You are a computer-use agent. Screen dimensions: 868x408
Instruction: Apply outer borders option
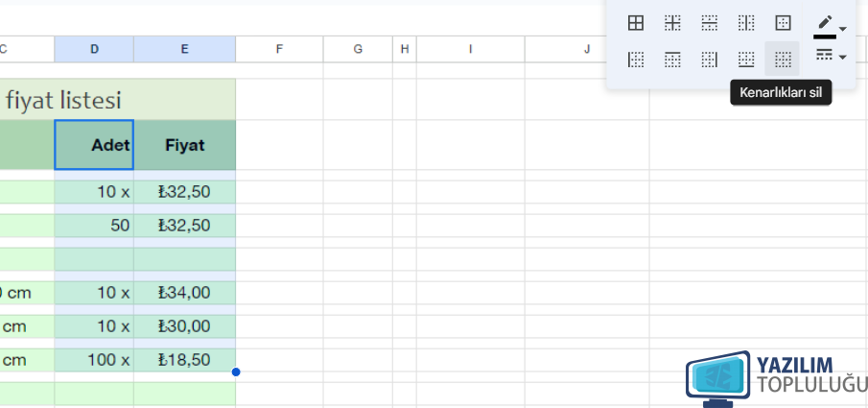(783, 23)
